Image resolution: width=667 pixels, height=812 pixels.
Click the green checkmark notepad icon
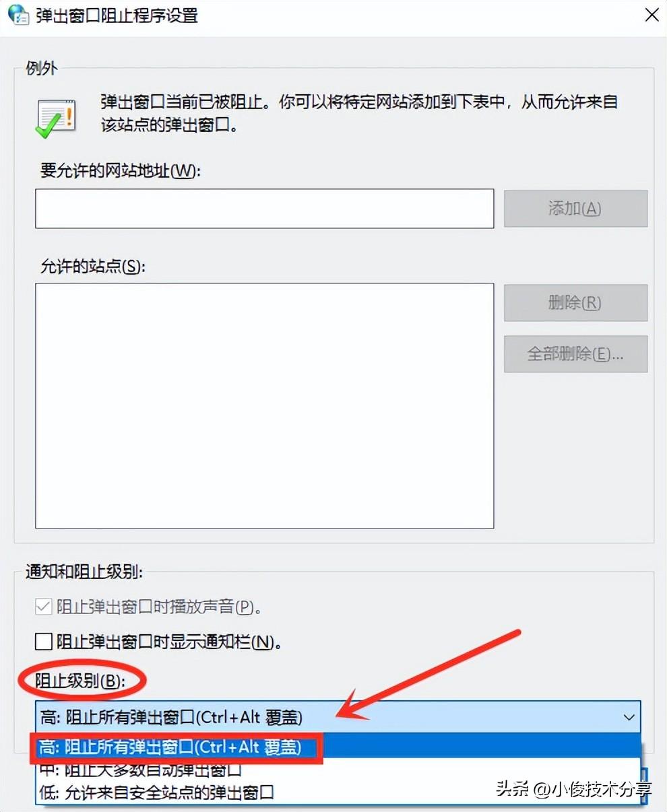click(56, 118)
